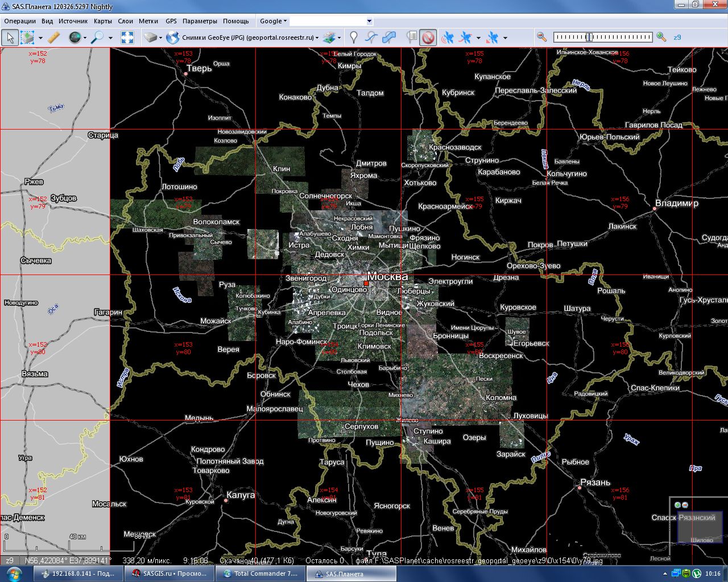The image size is (728, 582).
Task: Click the add placemark pin icon
Action: (x=354, y=38)
